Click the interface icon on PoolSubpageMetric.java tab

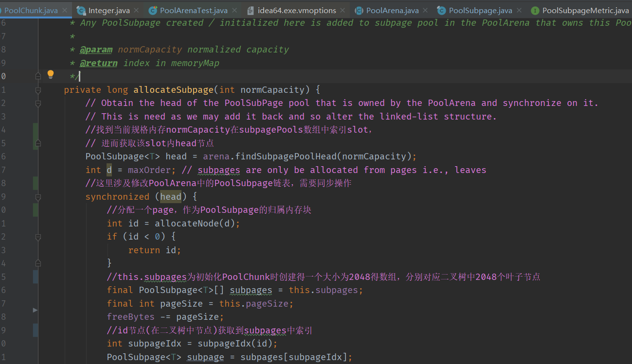[535, 10]
